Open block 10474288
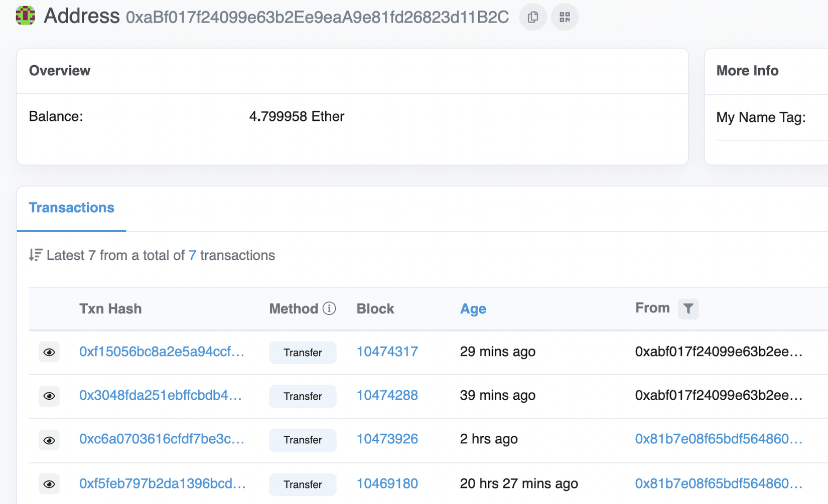This screenshot has height=504, width=828. point(387,395)
